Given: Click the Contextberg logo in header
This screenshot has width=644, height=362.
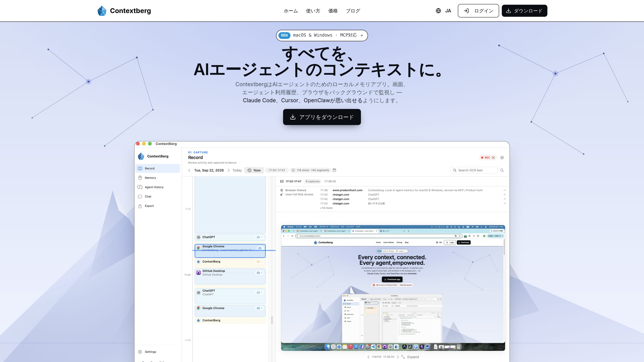Looking at the screenshot, I should pos(124,11).
